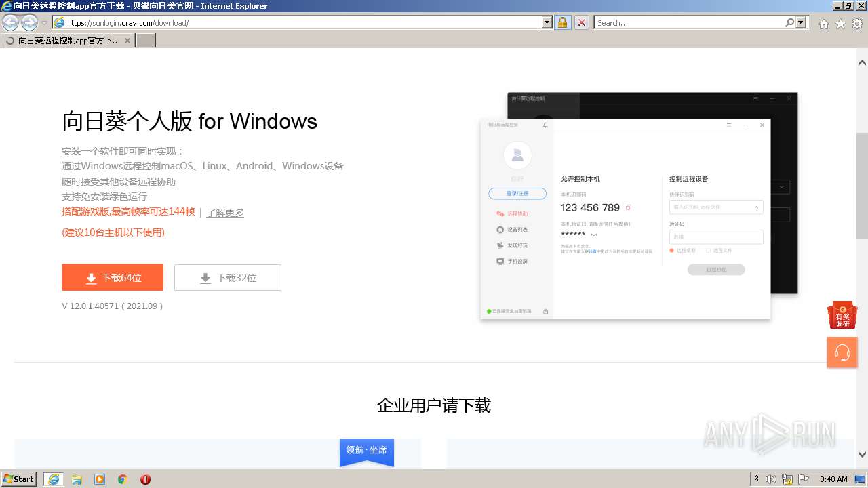
Task: Open the recent pages dropdown arrow
Action: pyautogui.click(x=44, y=23)
